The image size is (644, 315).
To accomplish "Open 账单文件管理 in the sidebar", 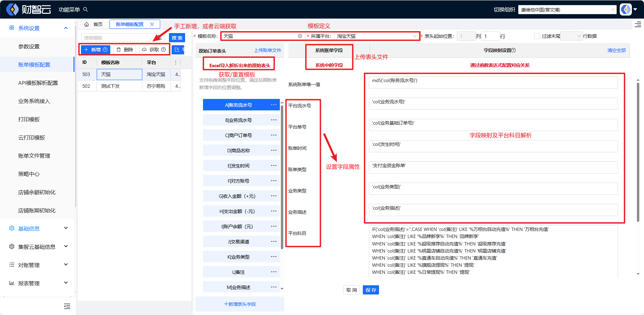I will (34, 156).
